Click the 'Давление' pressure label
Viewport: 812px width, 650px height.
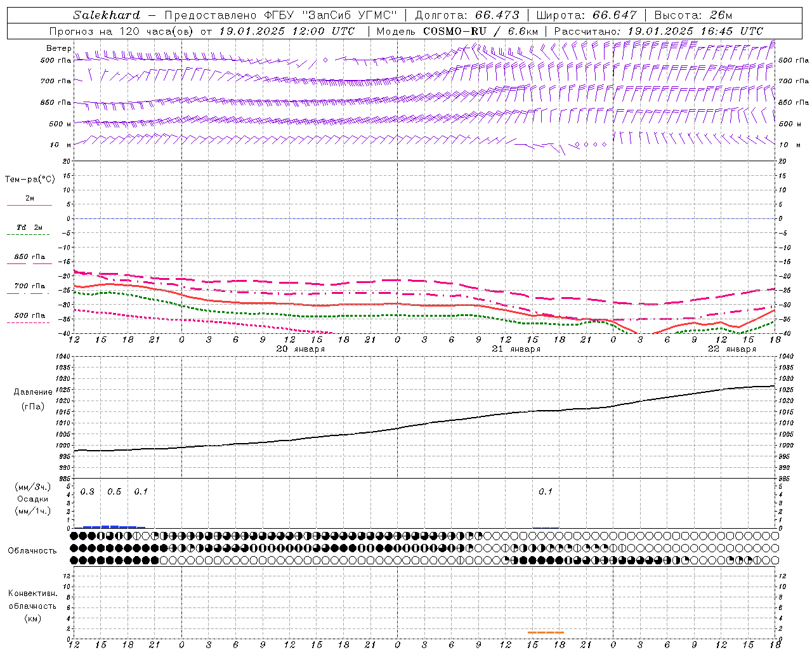click(32, 392)
